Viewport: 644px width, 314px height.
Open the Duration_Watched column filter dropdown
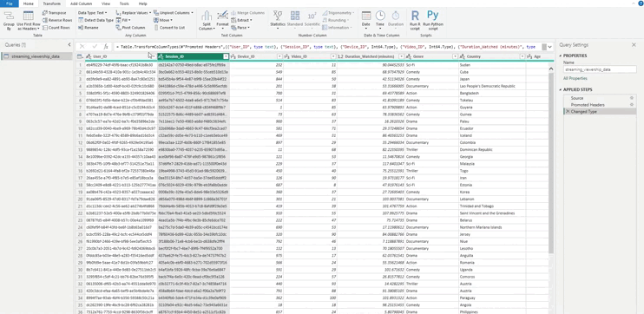[x=401, y=56]
